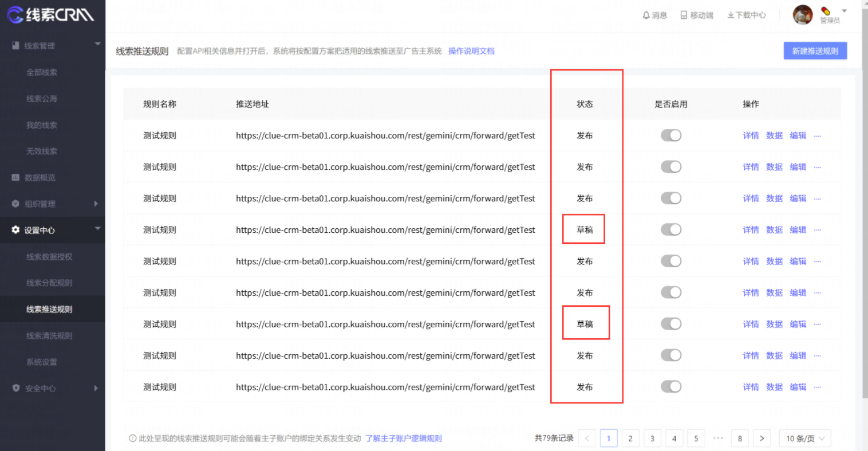Open 线索清洗规则 from the sidebar
The width and height of the screenshot is (868, 451).
click(x=49, y=335)
